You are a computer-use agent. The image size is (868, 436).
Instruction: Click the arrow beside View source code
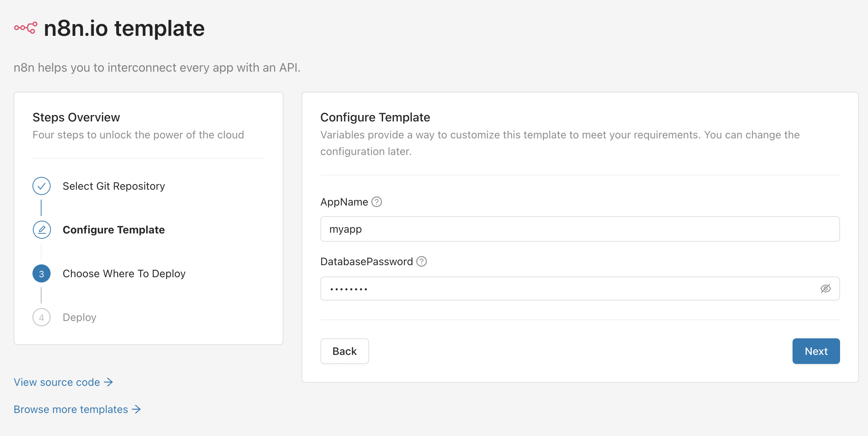pos(108,382)
